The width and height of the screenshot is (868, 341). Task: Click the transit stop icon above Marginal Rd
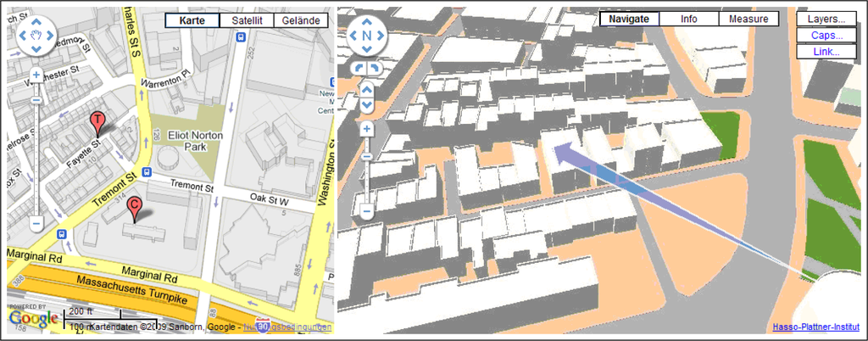click(60, 234)
